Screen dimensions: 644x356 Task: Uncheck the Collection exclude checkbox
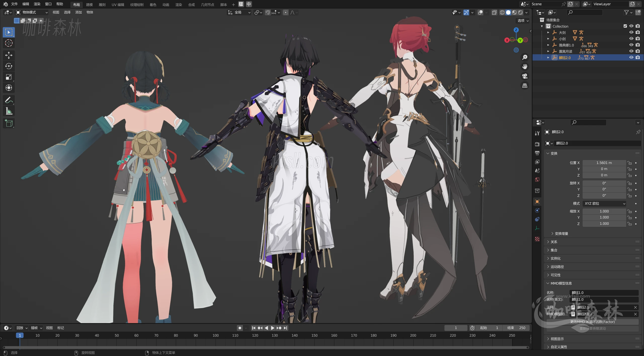pos(625,26)
